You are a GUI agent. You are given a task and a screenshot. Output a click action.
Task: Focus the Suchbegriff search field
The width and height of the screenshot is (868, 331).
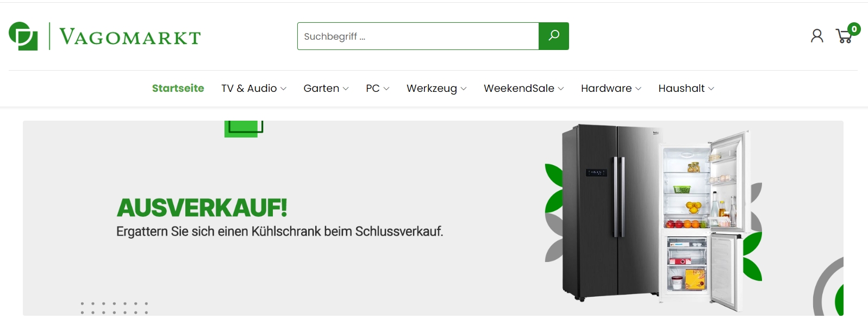pyautogui.click(x=418, y=36)
